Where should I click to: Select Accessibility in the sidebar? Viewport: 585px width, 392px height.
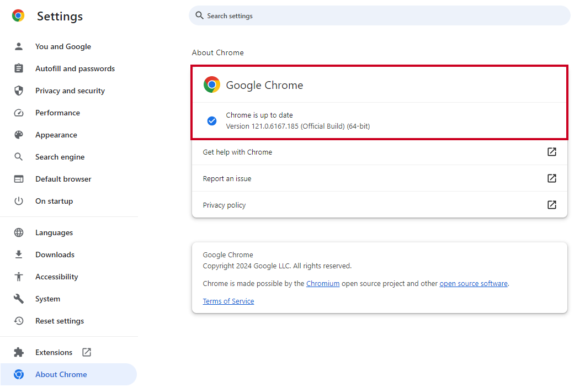[68, 277]
